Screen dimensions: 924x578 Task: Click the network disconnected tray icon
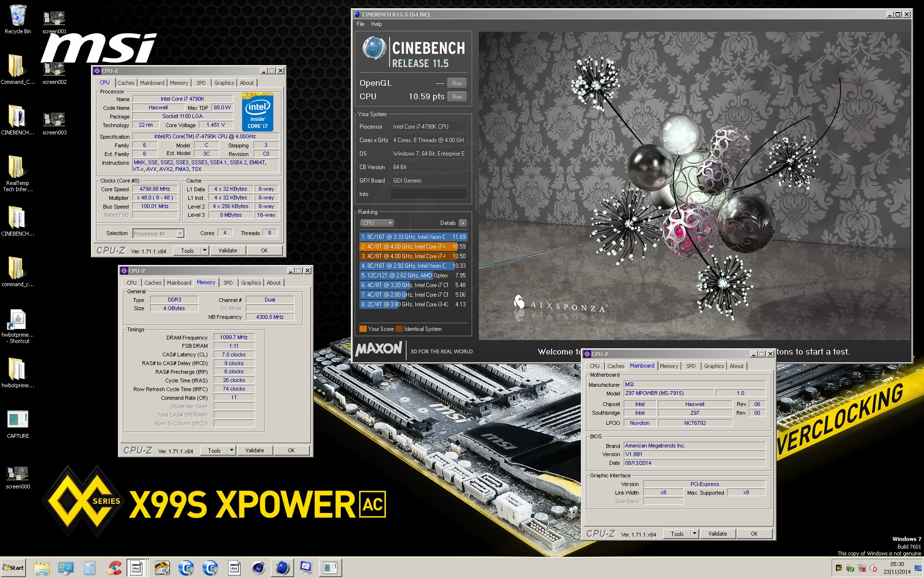[x=862, y=568]
